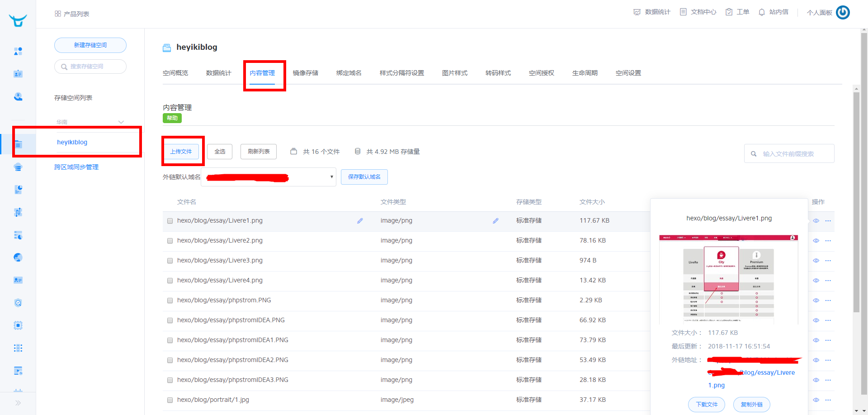Click the Qiniu bull logo icon
This screenshot has width=868, height=415.
(18, 20)
